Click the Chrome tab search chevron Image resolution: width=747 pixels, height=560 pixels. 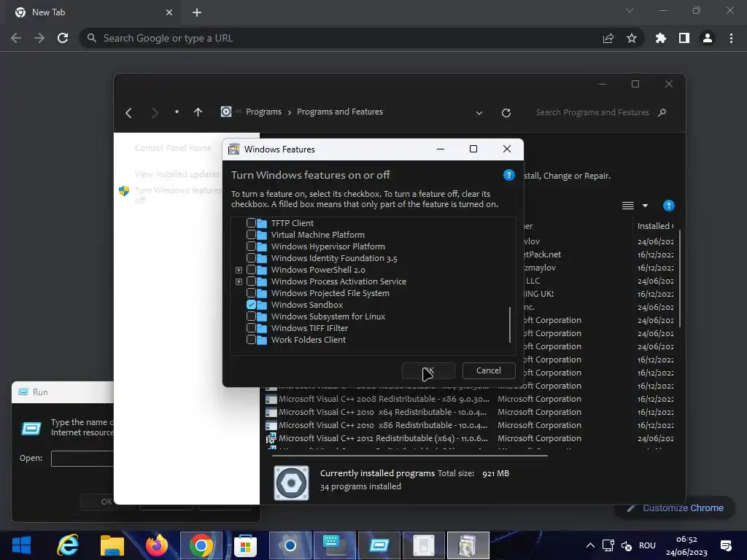click(x=630, y=10)
